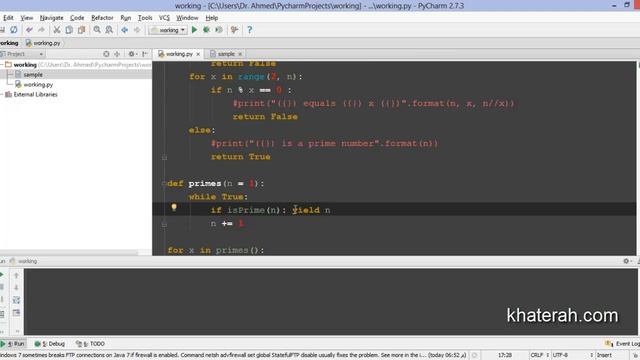This screenshot has width=640, height=360.
Task: Click the Redo arrow in the toolbar
Action: point(41,30)
